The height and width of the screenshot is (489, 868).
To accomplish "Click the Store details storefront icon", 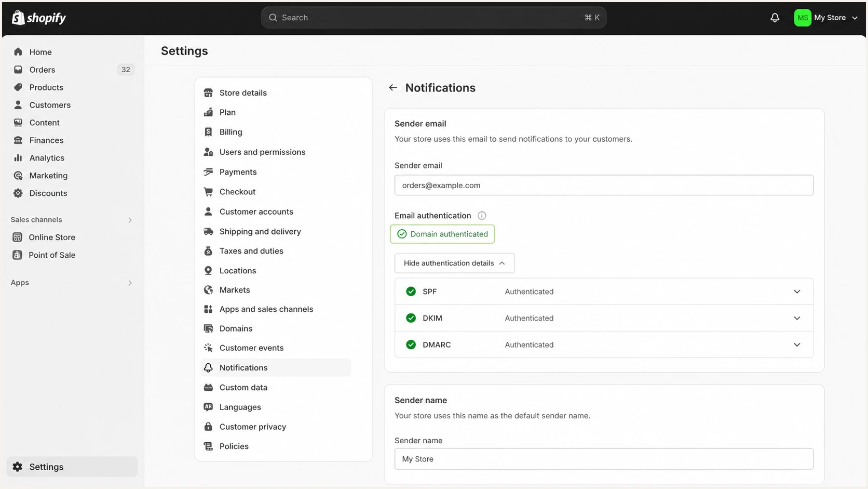I will pos(208,92).
